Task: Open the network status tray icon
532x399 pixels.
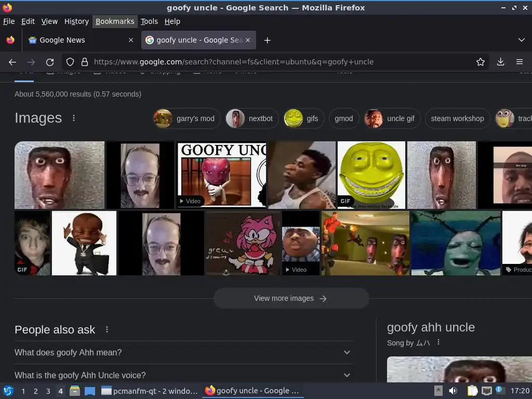Action: 487,391
